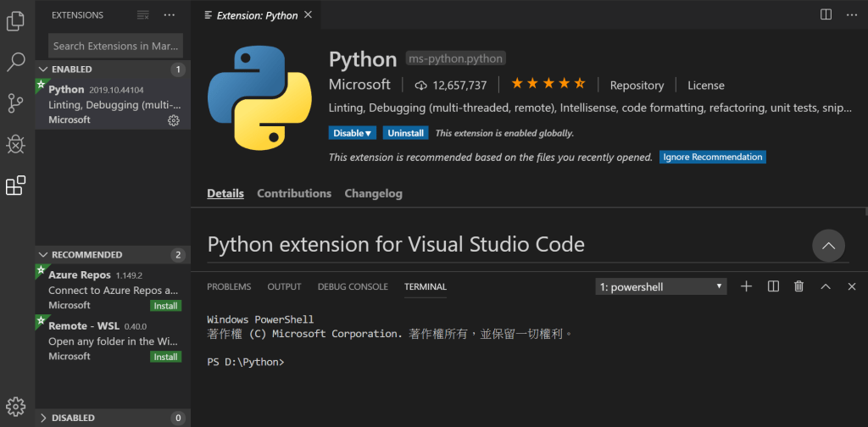
Task: Open the Disable dropdown button
Action: click(x=353, y=133)
